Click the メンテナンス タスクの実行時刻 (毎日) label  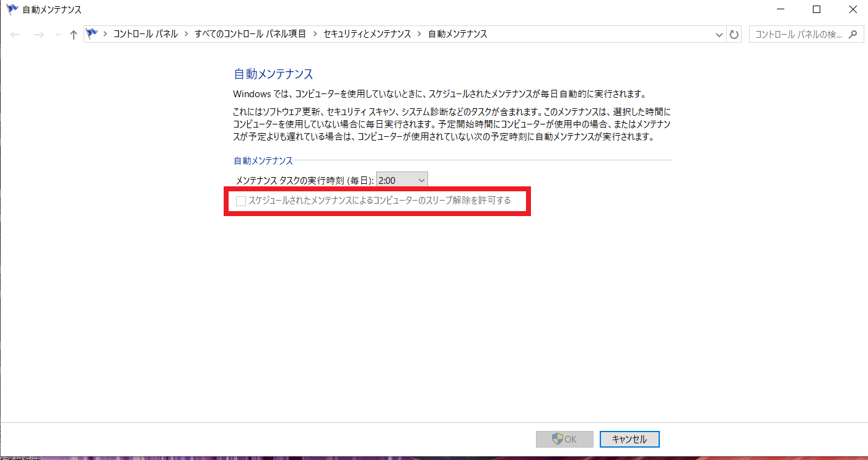(305, 181)
